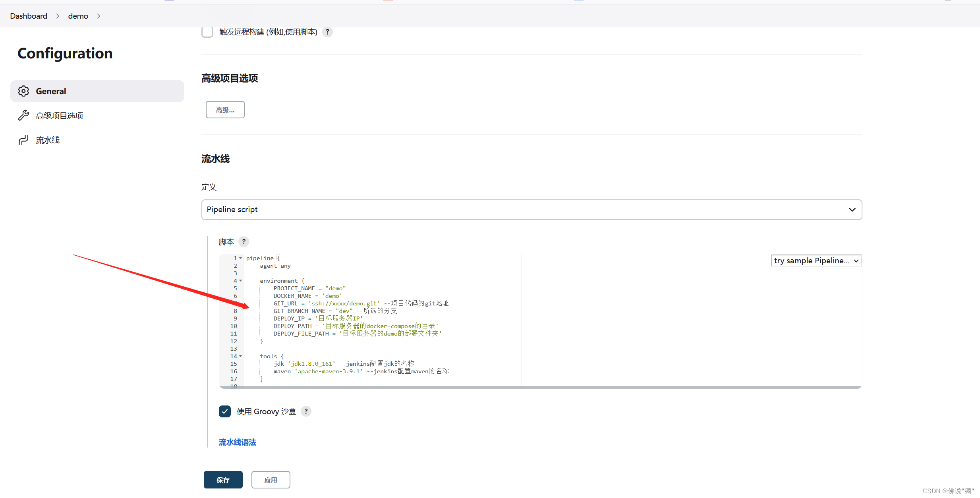Open help icon next to Groovy 沙盒
The height and width of the screenshot is (498, 980).
click(x=306, y=411)
